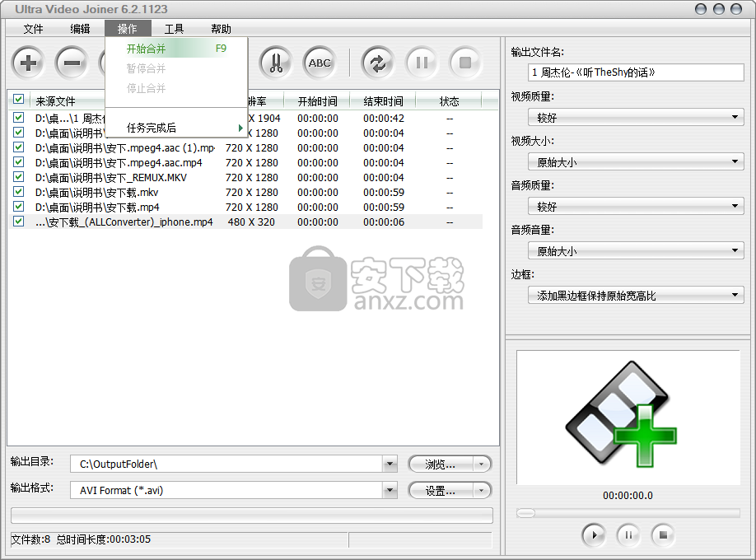Image resolution: width=756 pixels, height=560 pixels.
Task: Open the 音频质量 dropdown
Action: click(x=636, y=206)
